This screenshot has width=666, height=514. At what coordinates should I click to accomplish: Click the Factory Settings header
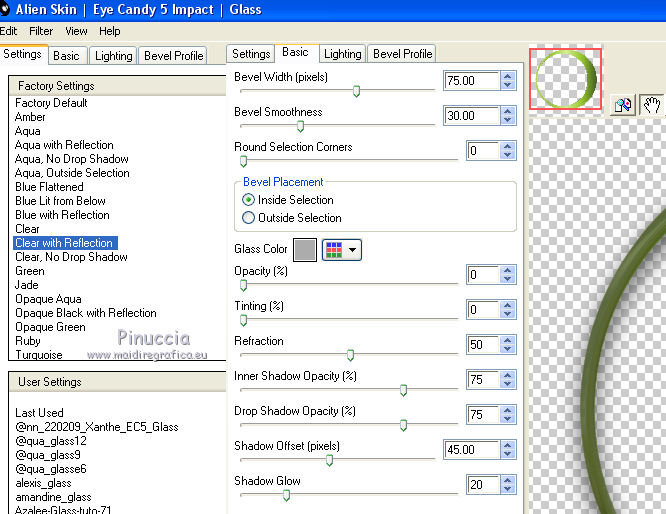pos(118,86)
